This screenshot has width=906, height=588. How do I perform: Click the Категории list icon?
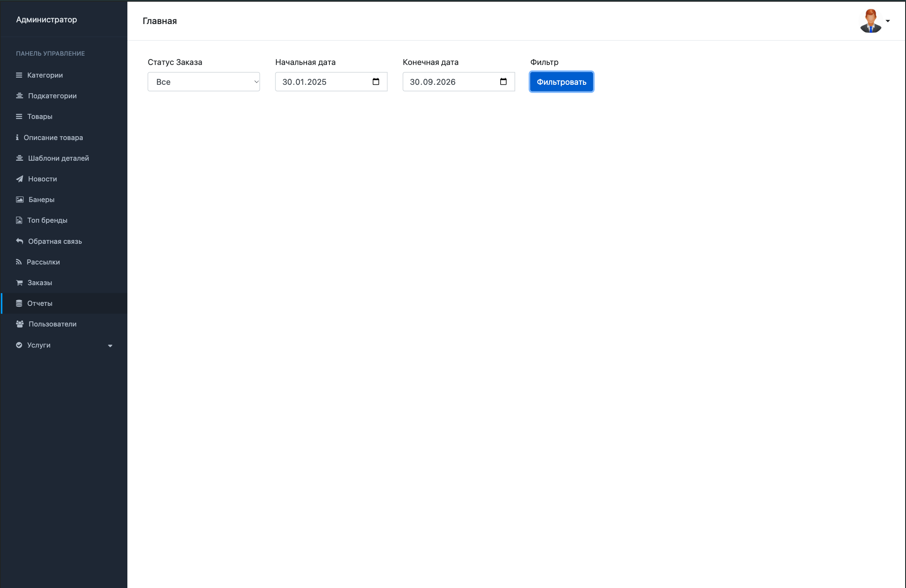coord(19,75)
